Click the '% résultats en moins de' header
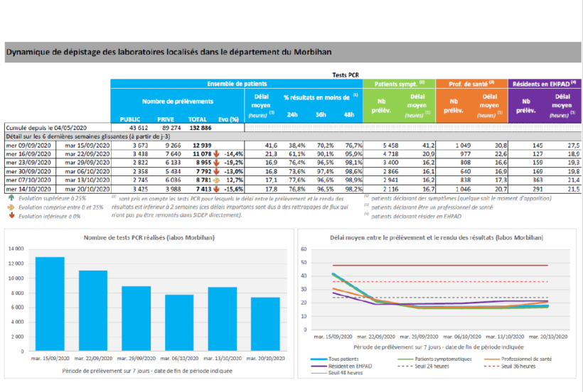The width and height of the screenshot is (583, 392). pyautogui.click(x=321, y=97)
